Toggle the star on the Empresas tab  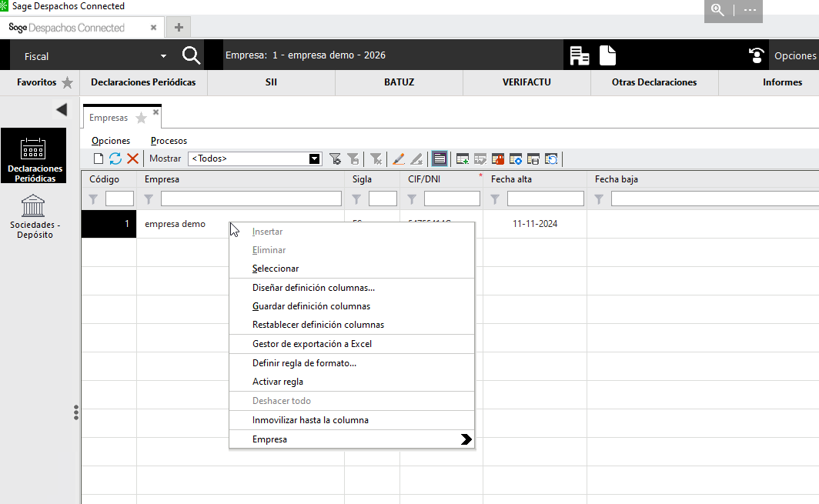point(141,118)
